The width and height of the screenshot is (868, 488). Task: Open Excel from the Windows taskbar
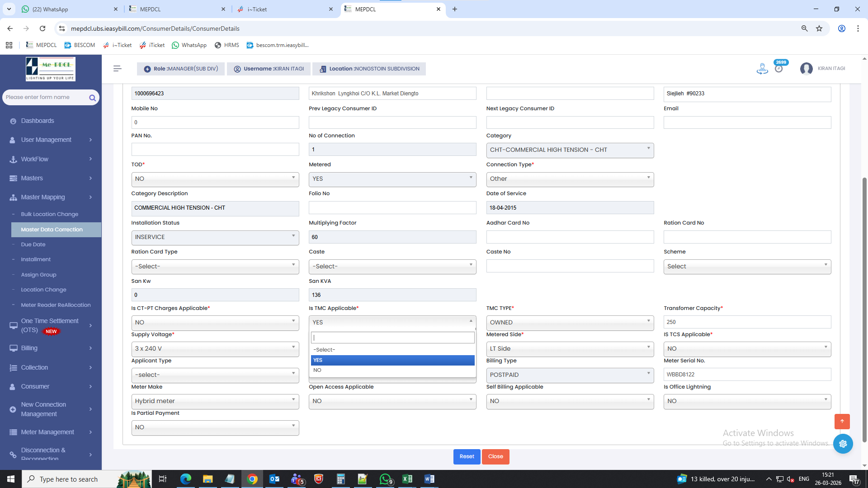click(x=407, y=479)
